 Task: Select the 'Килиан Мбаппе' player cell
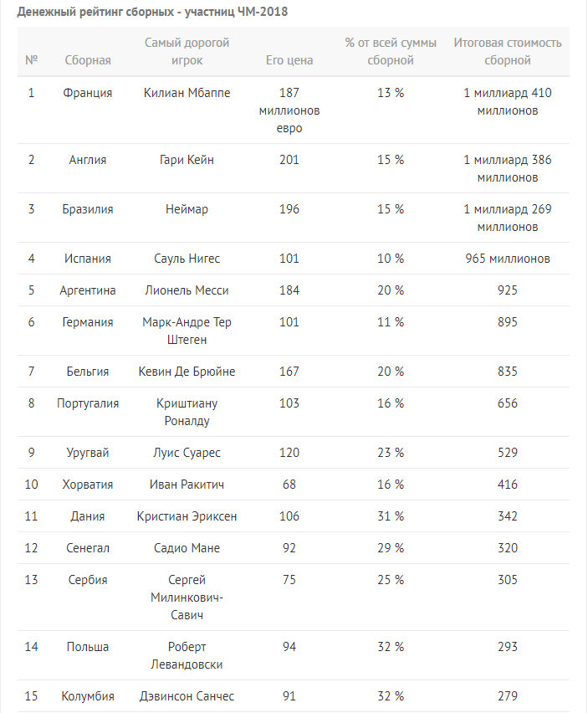click(x=187, y=93)
